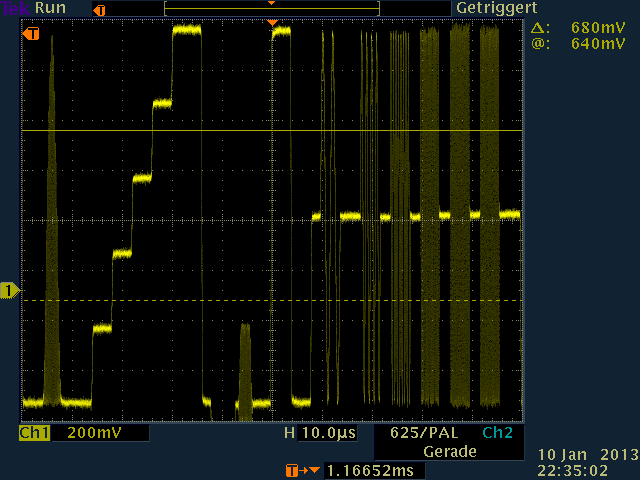Click the Ch1 channel badge
Viewport: 640px width, 480px height.
(x=34, y=434)
